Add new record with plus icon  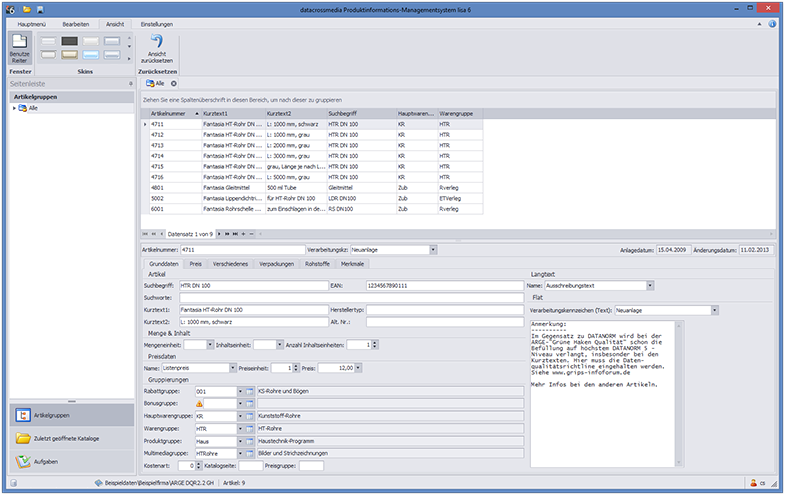pos(243,234)
